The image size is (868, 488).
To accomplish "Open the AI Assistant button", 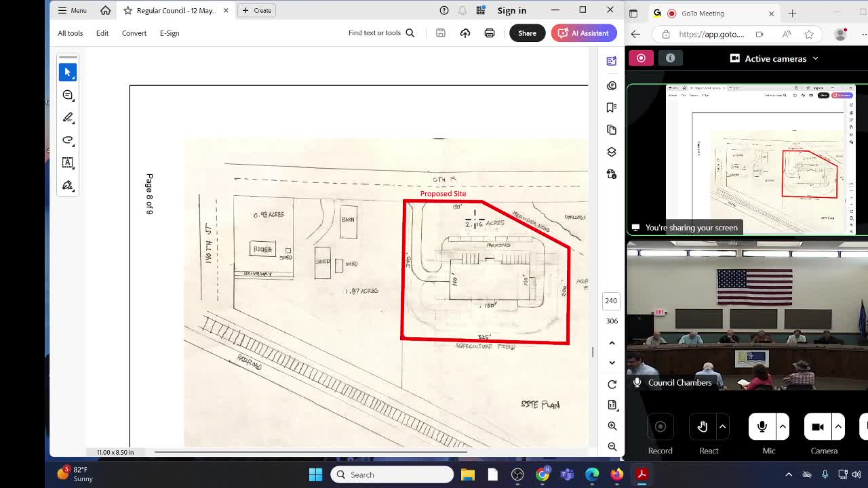I will tap(583, 33).
